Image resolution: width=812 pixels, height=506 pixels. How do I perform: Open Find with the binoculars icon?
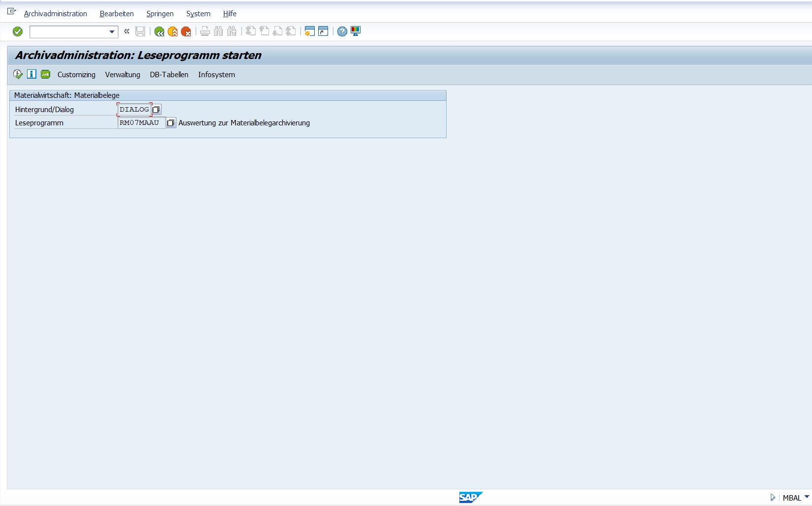pos(218,31)
